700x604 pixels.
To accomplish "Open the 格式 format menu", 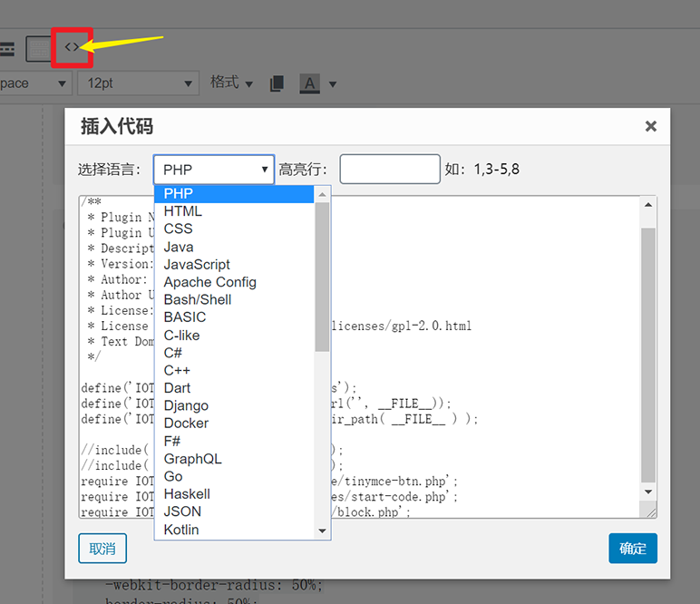I will point(231,83).
